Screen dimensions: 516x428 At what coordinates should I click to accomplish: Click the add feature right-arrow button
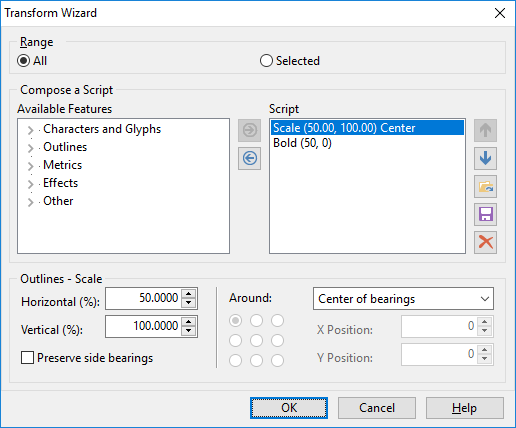[249, 130]
